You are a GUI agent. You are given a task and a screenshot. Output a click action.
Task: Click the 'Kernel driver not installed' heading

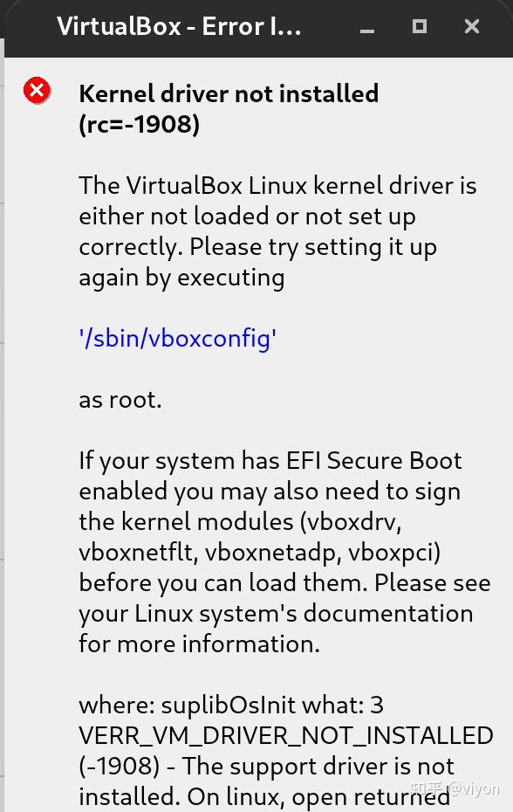(x=229, y=93)
